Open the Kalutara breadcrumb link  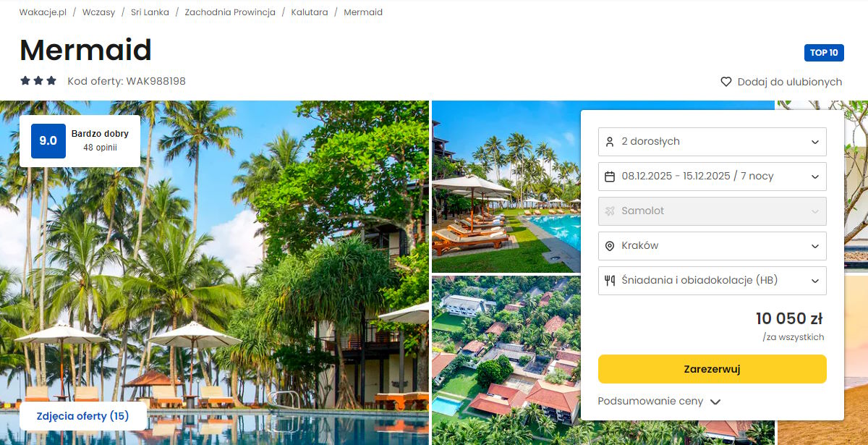(310, 12)
